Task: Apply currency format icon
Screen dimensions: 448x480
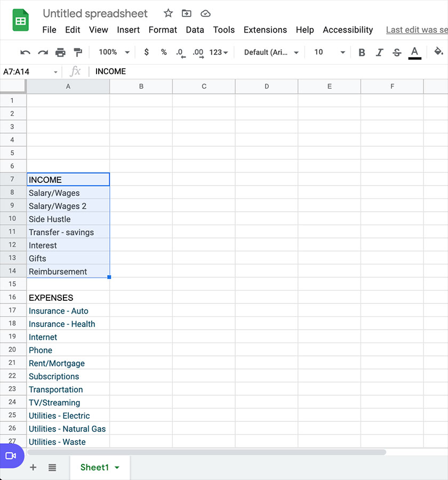Action: click(x=147, y=52)
